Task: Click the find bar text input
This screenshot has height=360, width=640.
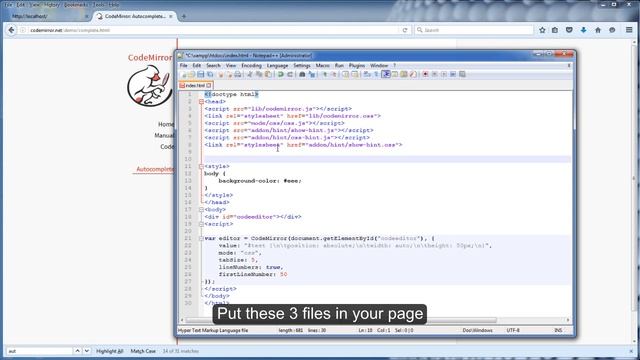Action: (39, 351)
